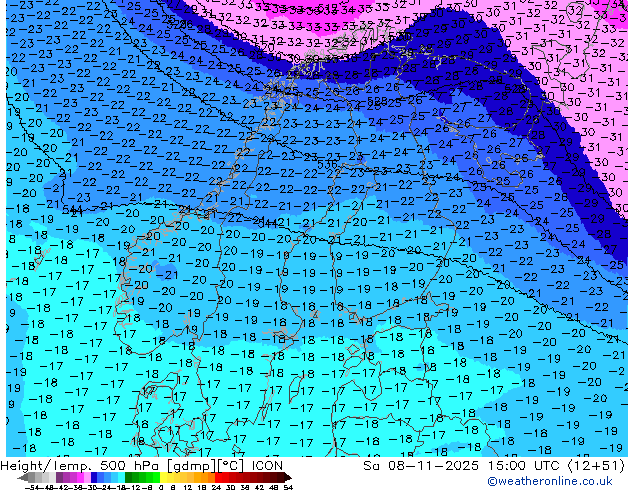Click the 536 contour height label on map

(327, 164)
